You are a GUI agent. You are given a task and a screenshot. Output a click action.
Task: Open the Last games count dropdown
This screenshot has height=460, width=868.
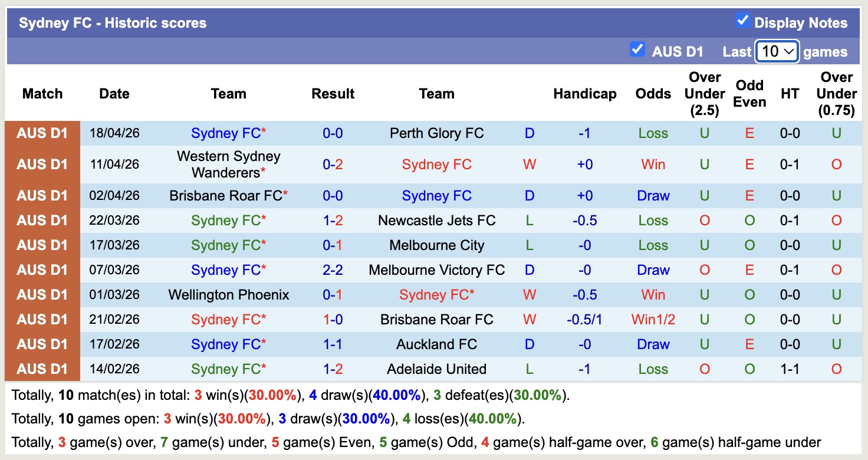pyautogui.click(x=777, y=51)
